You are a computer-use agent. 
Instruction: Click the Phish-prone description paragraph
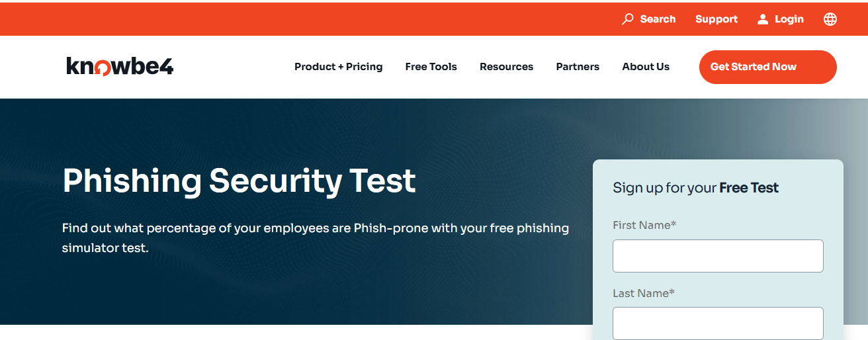click(x=315, y=238)
